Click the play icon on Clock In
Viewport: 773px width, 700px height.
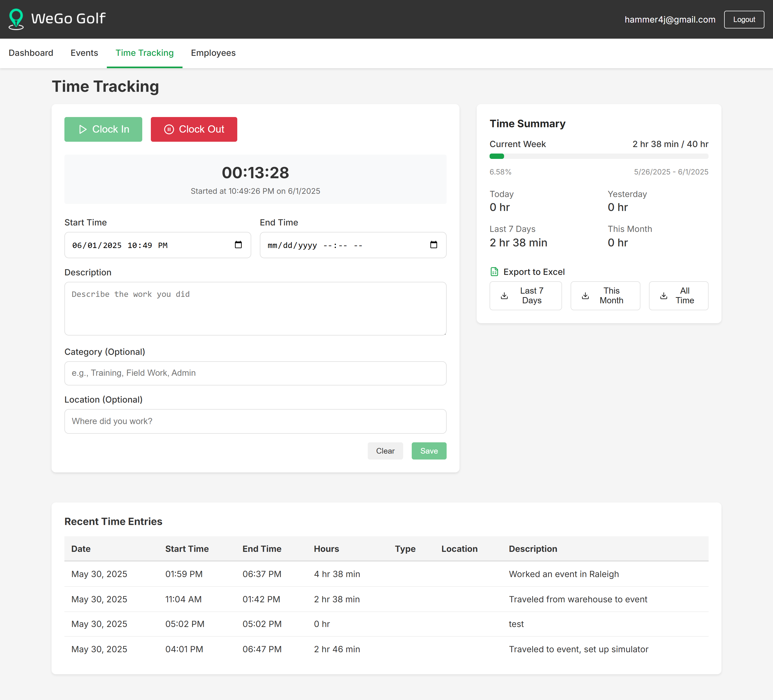82,129
